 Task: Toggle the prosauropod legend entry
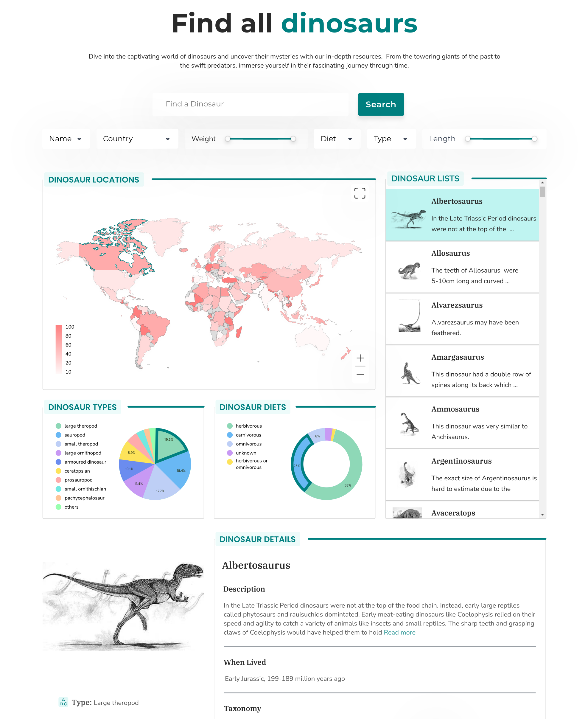[74, 480]
